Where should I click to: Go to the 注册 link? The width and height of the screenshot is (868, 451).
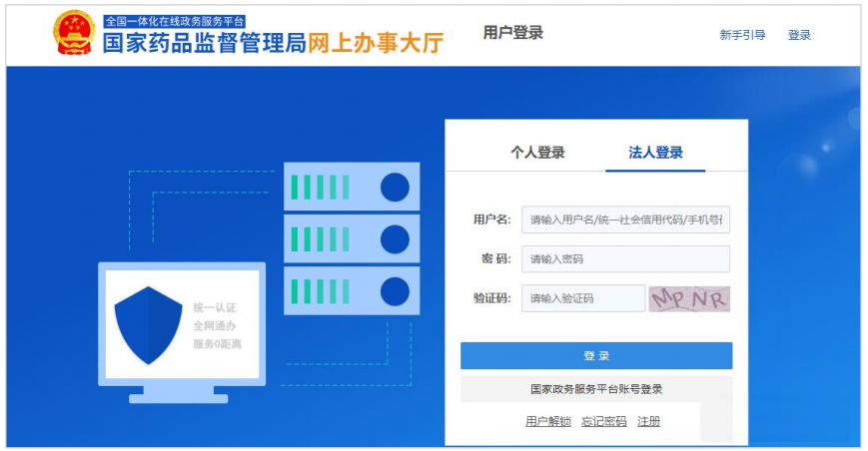(649, 421)
